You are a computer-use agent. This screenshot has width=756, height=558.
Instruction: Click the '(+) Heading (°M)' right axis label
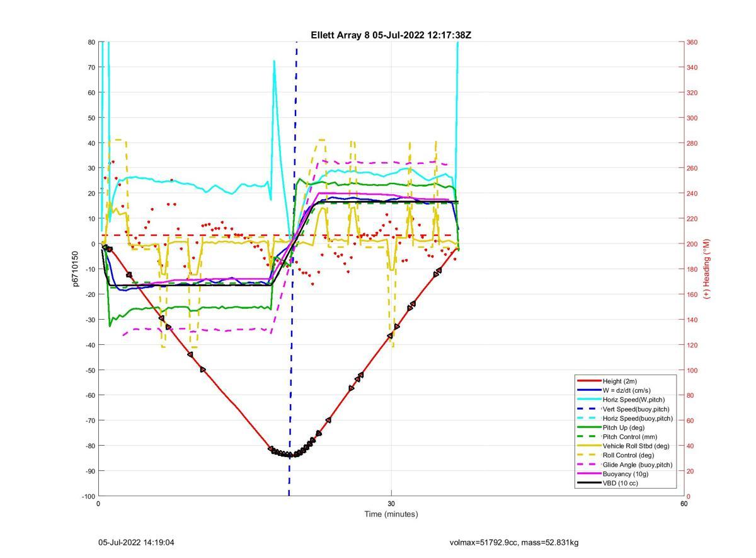tap(706, 269)
